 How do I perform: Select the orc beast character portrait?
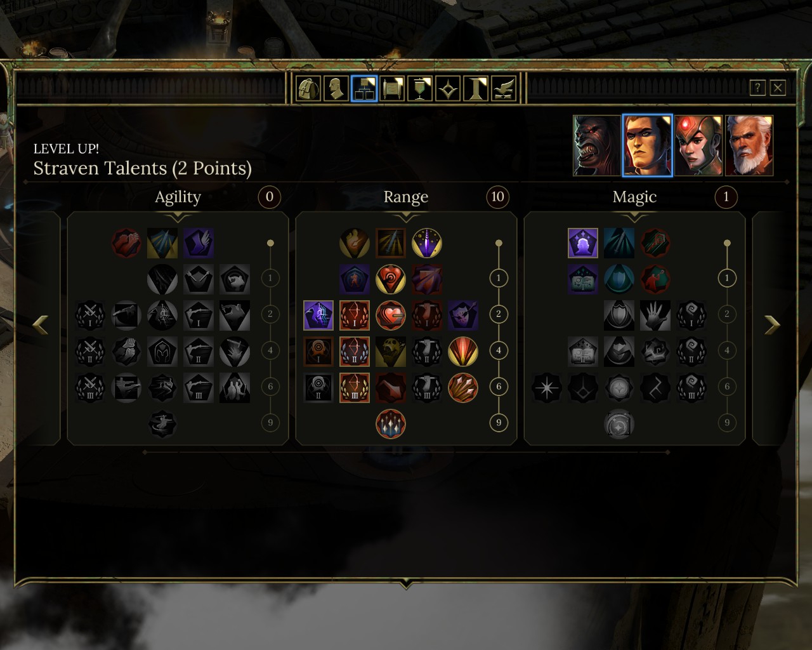coord(596,145)
